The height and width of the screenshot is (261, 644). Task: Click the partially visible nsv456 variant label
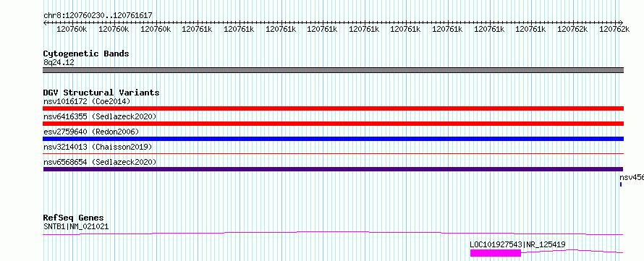click(632, 177)
